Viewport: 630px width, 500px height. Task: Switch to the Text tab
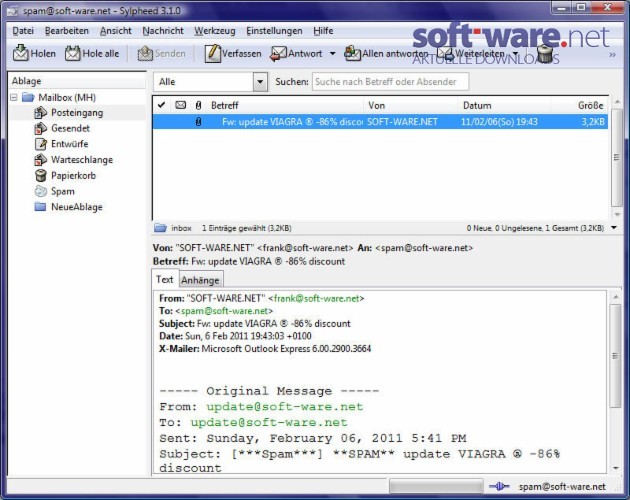pyautogui.click(x=164, y=279)
